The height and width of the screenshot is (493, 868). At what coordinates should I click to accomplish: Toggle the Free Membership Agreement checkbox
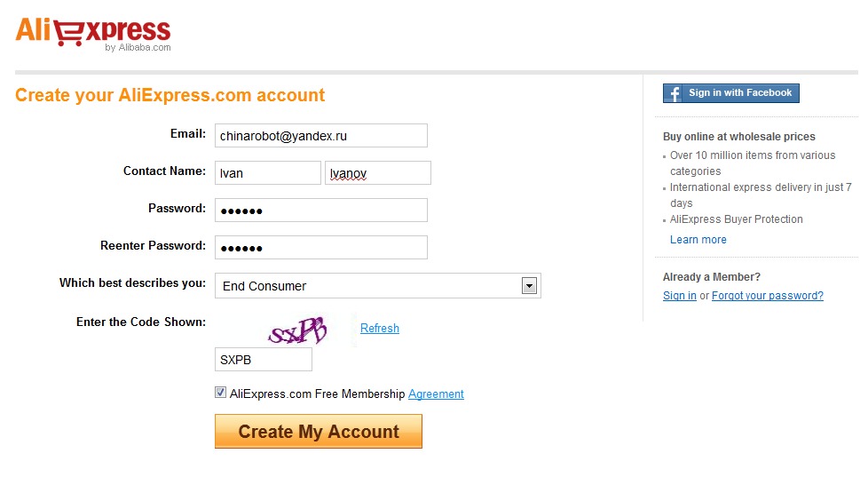point(221,393)
